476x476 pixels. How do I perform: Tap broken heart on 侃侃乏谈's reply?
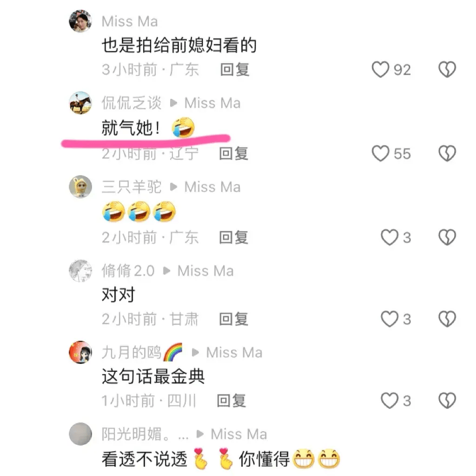447,153
